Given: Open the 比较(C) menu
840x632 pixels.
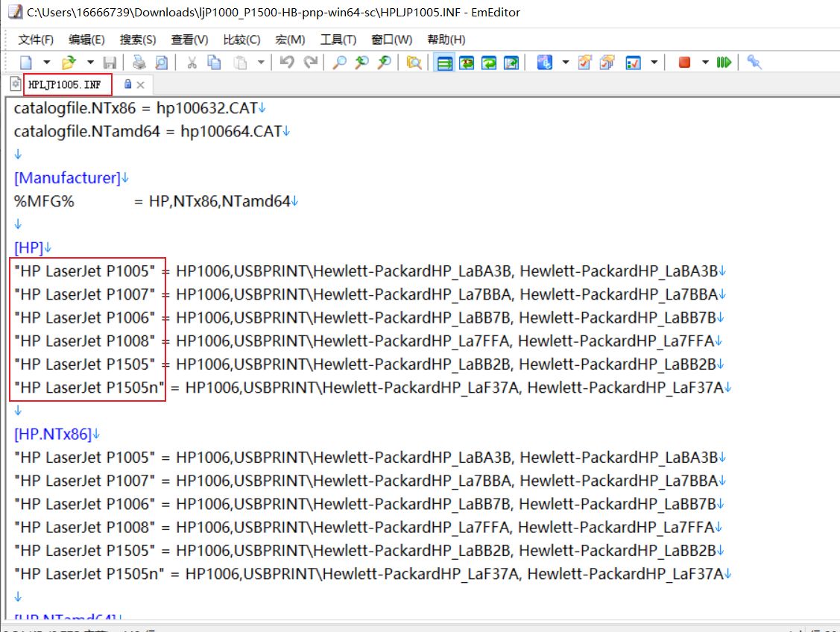Looking at the screenshot, I should (241, 39).
